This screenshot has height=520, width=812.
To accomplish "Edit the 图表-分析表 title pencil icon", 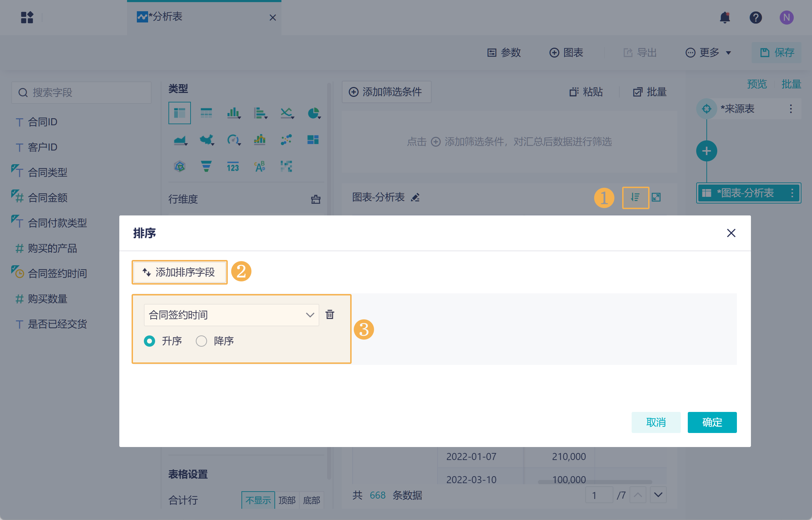I will pyautogui.click(x=415, y=198).
